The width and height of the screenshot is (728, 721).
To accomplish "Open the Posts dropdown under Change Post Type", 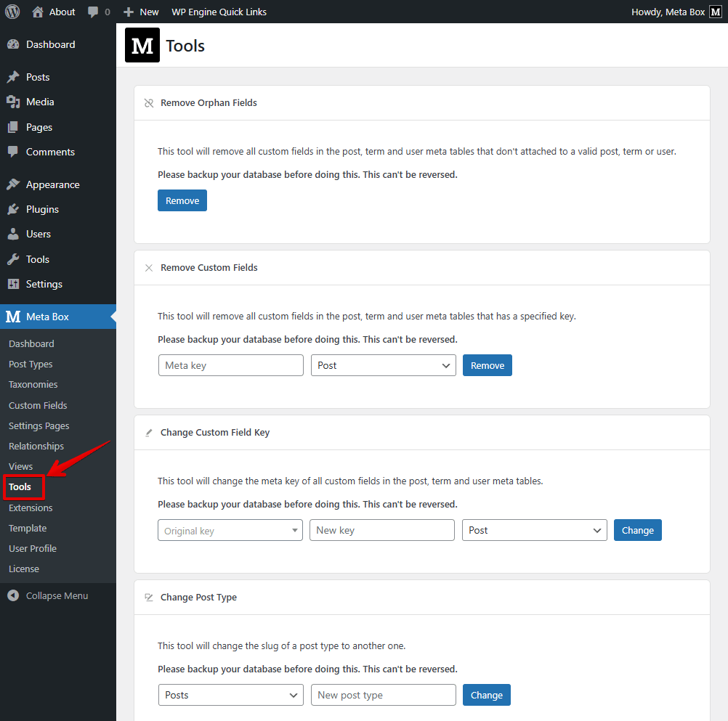I will point(230,695).
